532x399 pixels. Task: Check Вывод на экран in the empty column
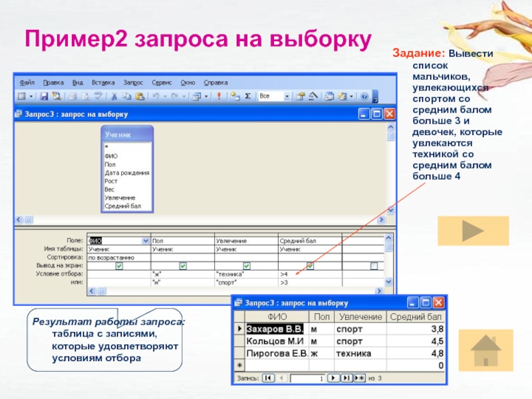tap(374, 266)
